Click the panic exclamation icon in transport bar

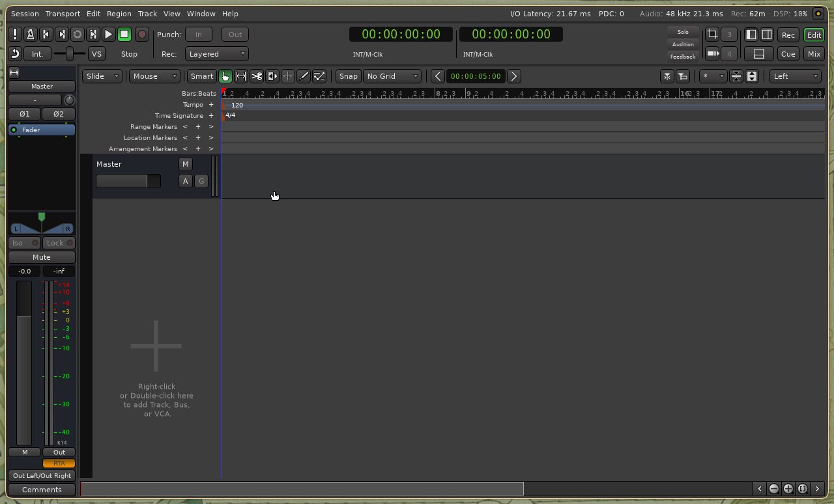click(15, 35)
